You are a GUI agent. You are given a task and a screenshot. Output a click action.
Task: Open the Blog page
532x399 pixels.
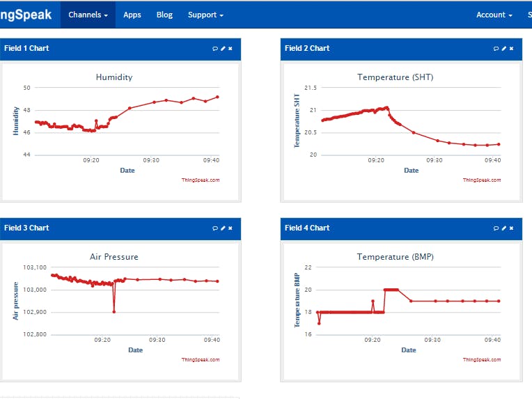pos(164,15)
